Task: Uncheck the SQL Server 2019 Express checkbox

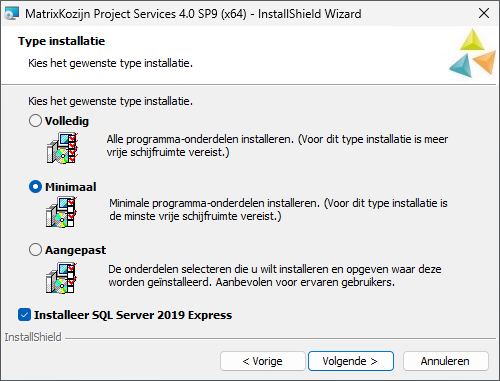Action: coord(24,315)
